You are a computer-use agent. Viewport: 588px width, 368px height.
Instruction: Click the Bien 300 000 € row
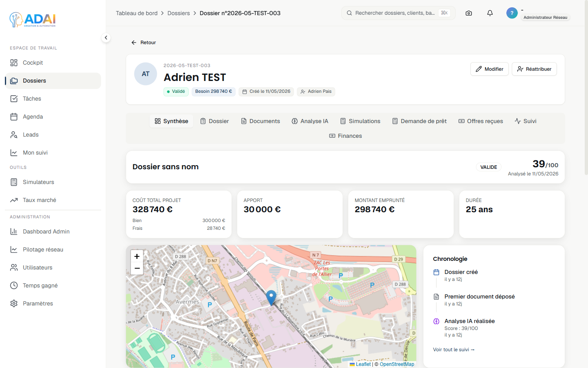coord(179,220)
